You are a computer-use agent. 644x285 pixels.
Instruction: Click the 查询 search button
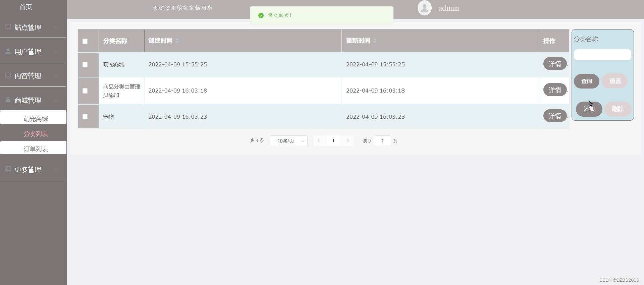[586, 81]
